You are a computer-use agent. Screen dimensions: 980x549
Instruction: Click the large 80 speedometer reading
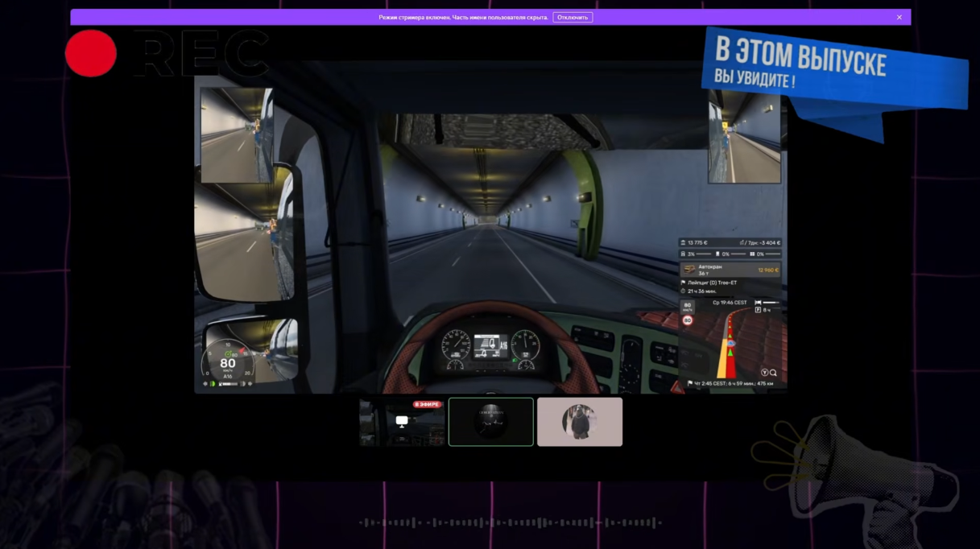[228, 363]
